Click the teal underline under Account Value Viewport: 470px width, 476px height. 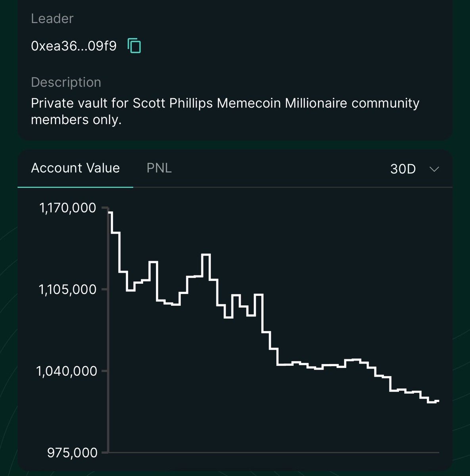click(x=75, y=187)
